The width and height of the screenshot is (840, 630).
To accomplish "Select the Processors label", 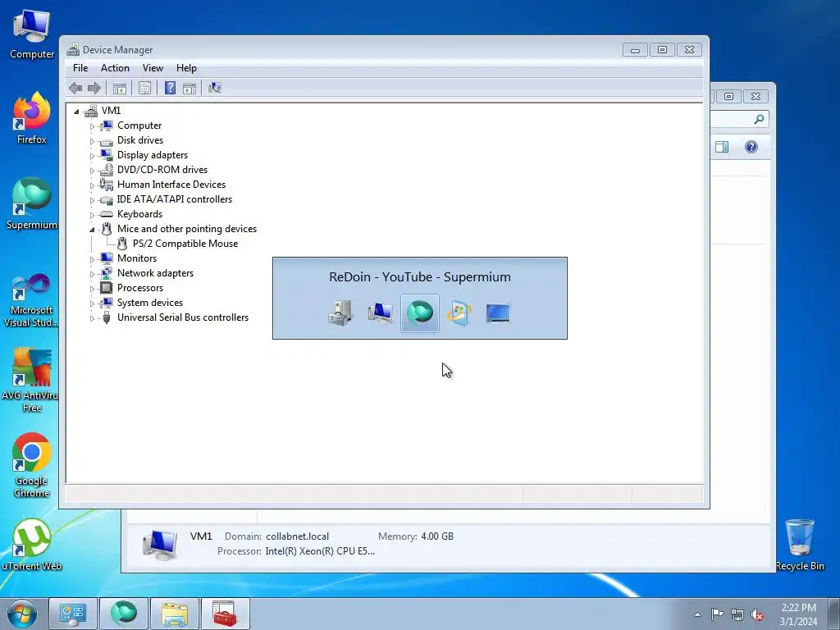I will coord(140,288).
